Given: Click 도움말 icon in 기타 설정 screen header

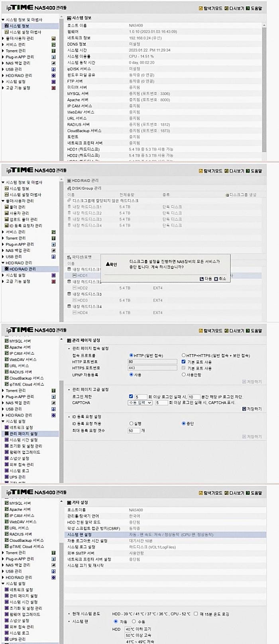Looking at the screenshot, I should coord(248,493).
